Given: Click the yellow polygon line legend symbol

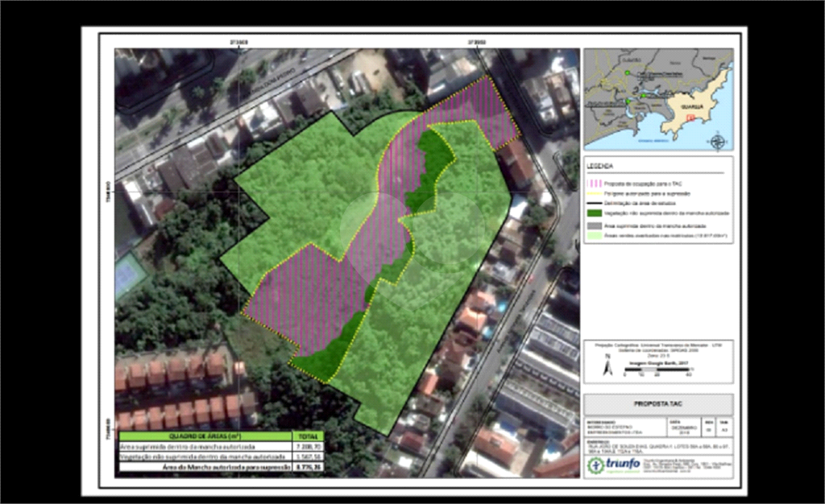Looking at the screenshot, I should click(593, 194).
